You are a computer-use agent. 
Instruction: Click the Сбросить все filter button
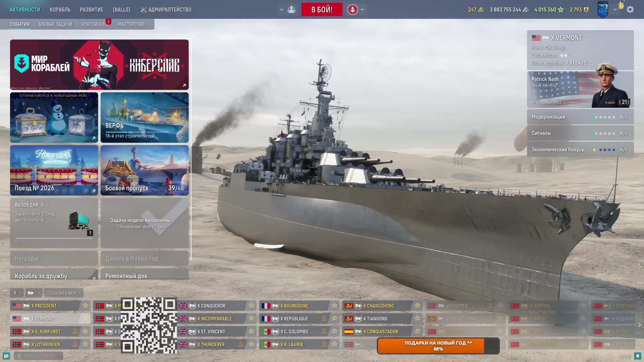[61, 293]
